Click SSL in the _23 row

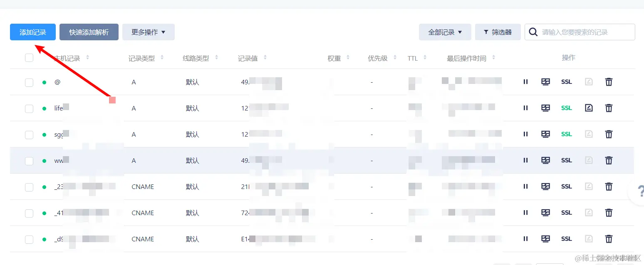point(567,186)
